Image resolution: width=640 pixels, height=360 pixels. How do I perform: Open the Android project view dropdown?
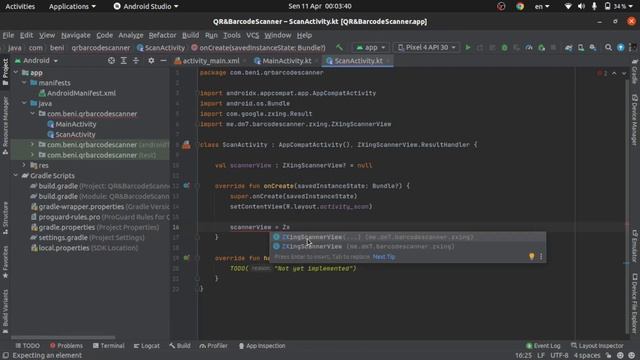point(36,60)
